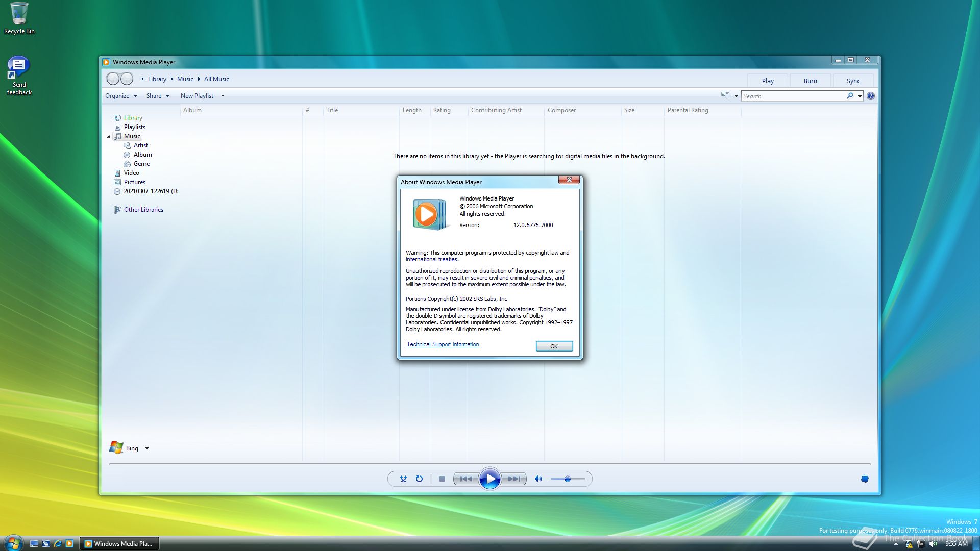Screen dimensions: 980x551
Task: Select Genre under Music
Action: tap(137, 164)
